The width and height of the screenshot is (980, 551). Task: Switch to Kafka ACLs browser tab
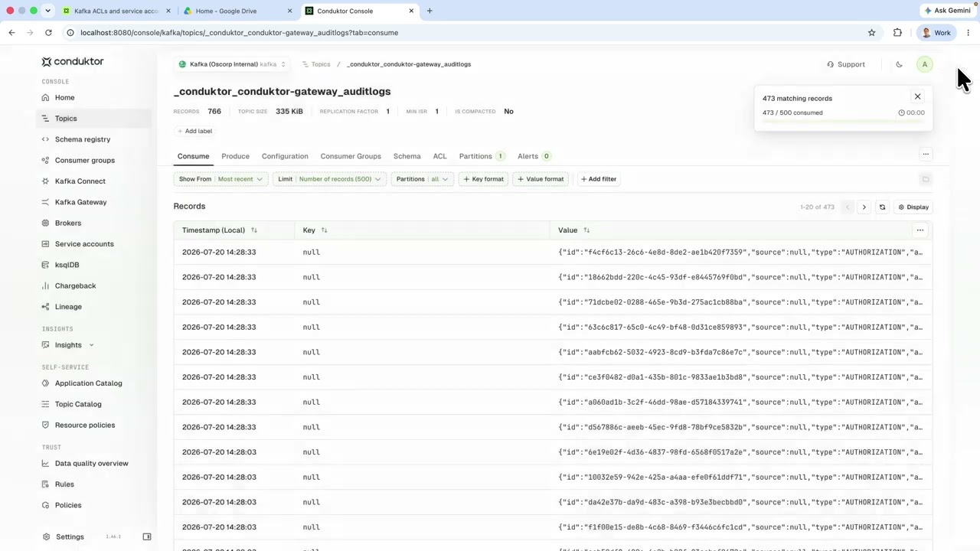(x=116, y=11)
